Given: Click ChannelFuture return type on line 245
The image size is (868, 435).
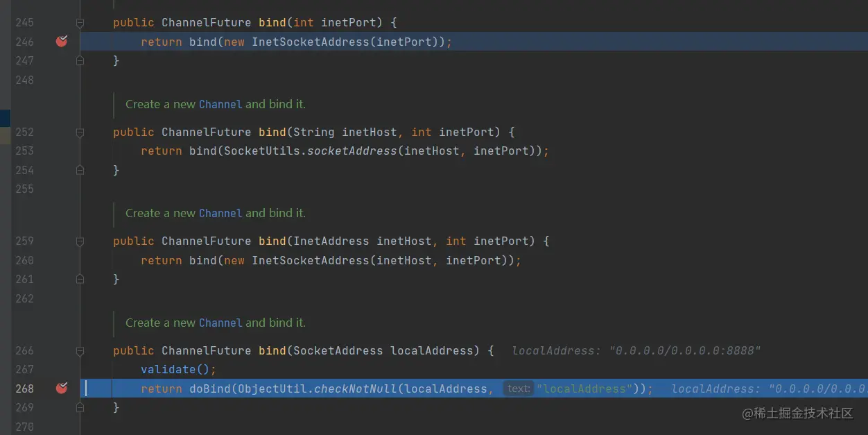Looking at the screenshot, I should pos(207,22).
